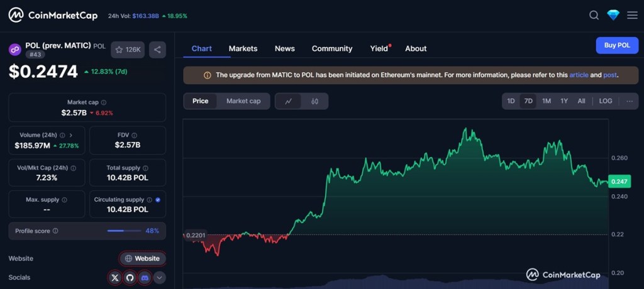Switch to the Markets tab
644x289 pixels.
click(243, 48)
